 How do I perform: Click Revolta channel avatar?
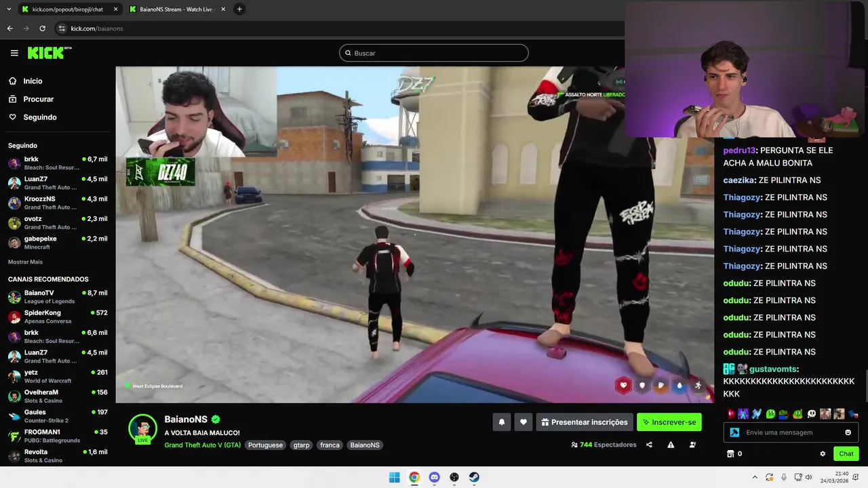point(14,455)
